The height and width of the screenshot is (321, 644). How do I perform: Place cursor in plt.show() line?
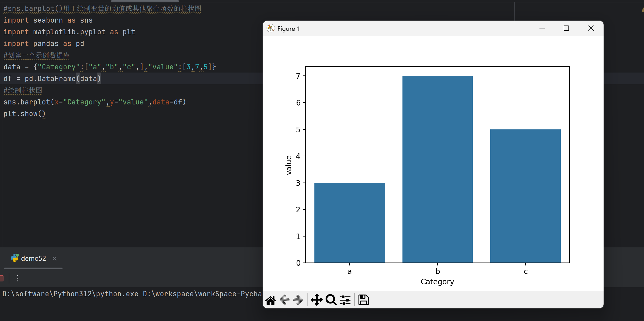coord(24,114)
